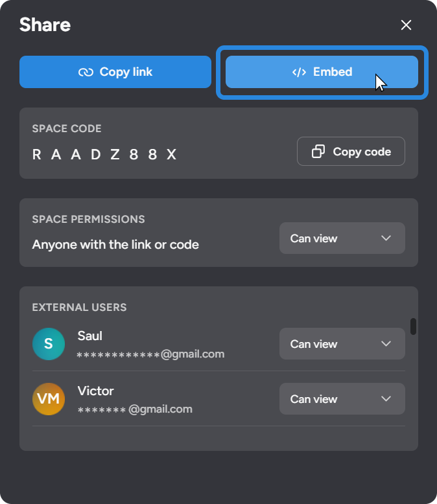Image resolution: width=437 pixels, height=504 pixels.
Task: Select the user name Saul
Action: [x=90, y=336]
